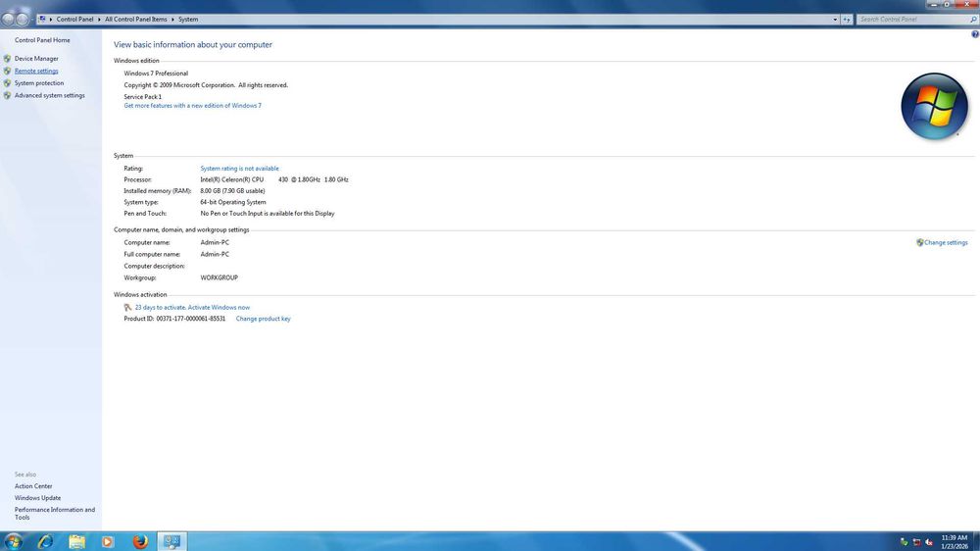Click Get more features with a new edition link

pos(192,106)
